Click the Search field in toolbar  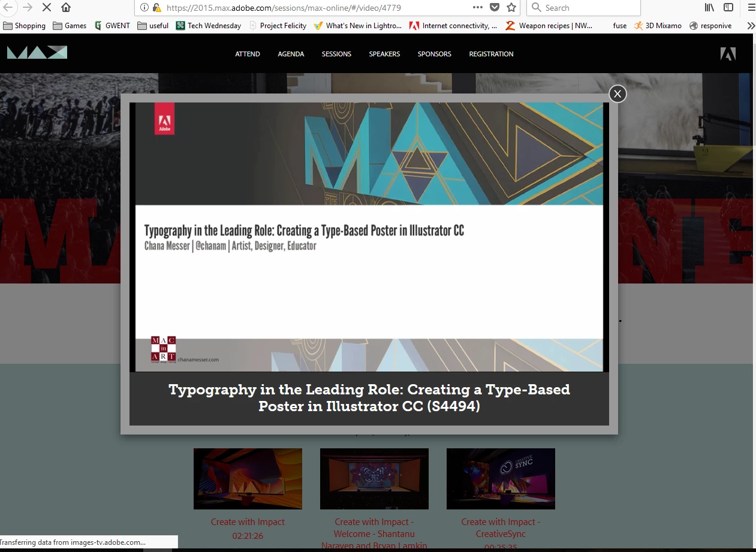[x=583, y=8]
